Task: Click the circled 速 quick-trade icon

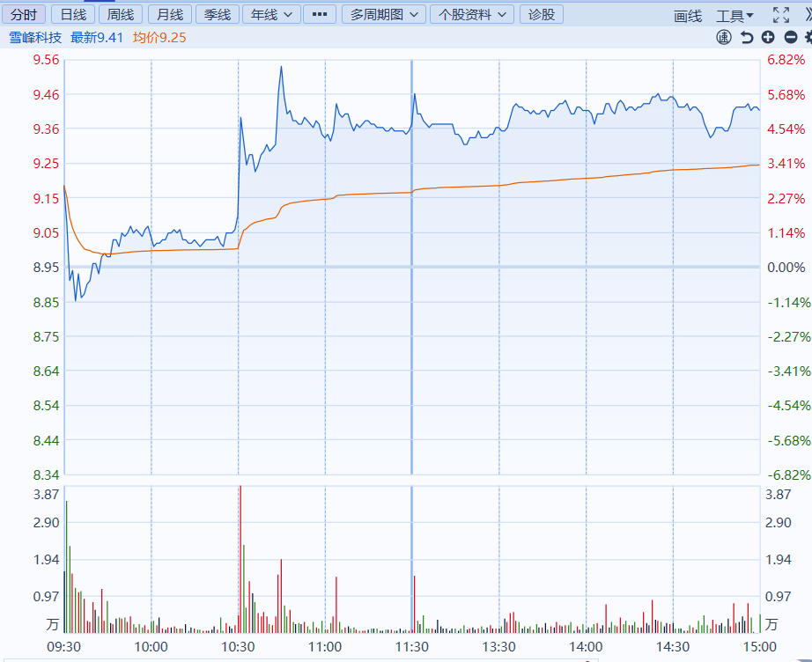Action: click(x=724, y=37)
